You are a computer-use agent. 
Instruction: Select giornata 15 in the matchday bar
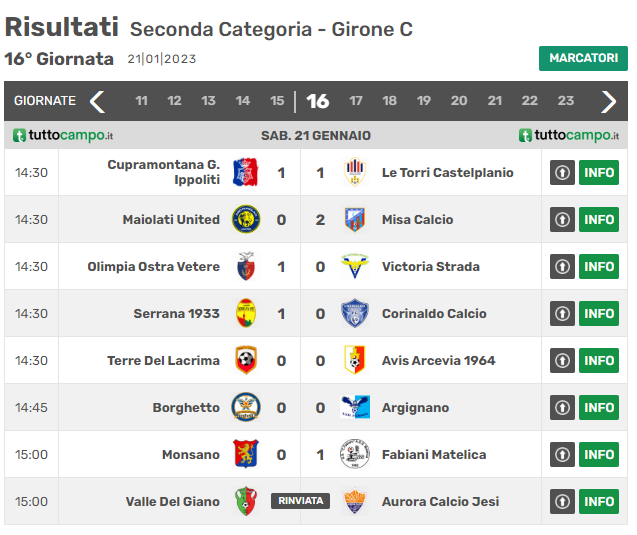[x=277, y=101]
